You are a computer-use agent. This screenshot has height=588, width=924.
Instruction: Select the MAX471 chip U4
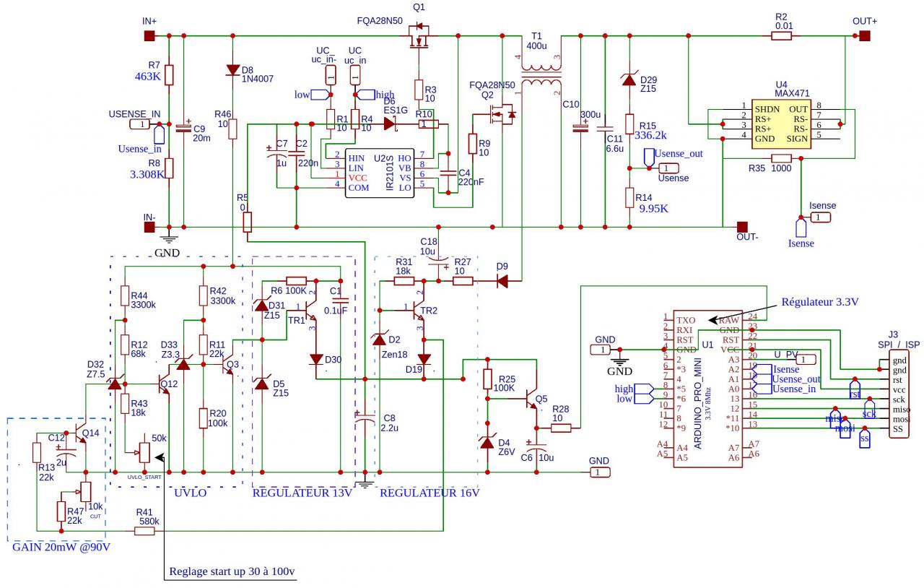coord(781,124)
